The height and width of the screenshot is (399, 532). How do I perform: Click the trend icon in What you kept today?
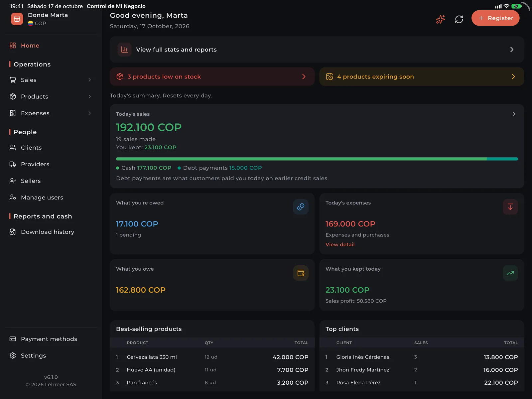[x=510, y=273]
